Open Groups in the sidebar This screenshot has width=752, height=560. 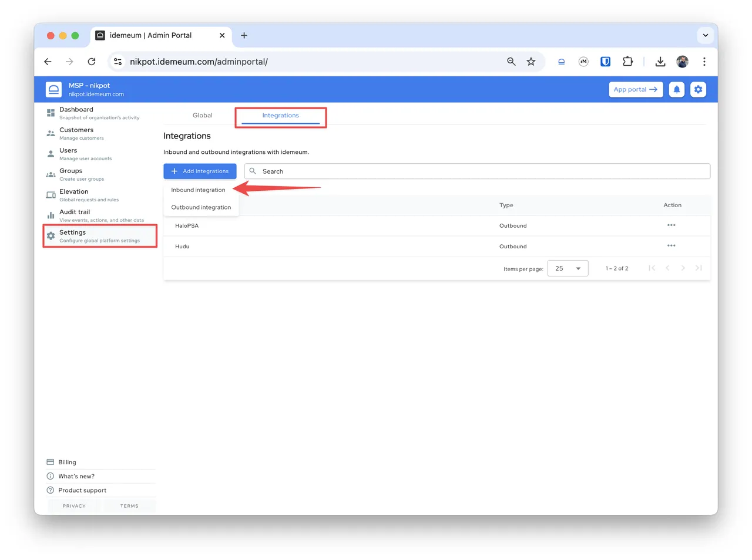point(99,174)
